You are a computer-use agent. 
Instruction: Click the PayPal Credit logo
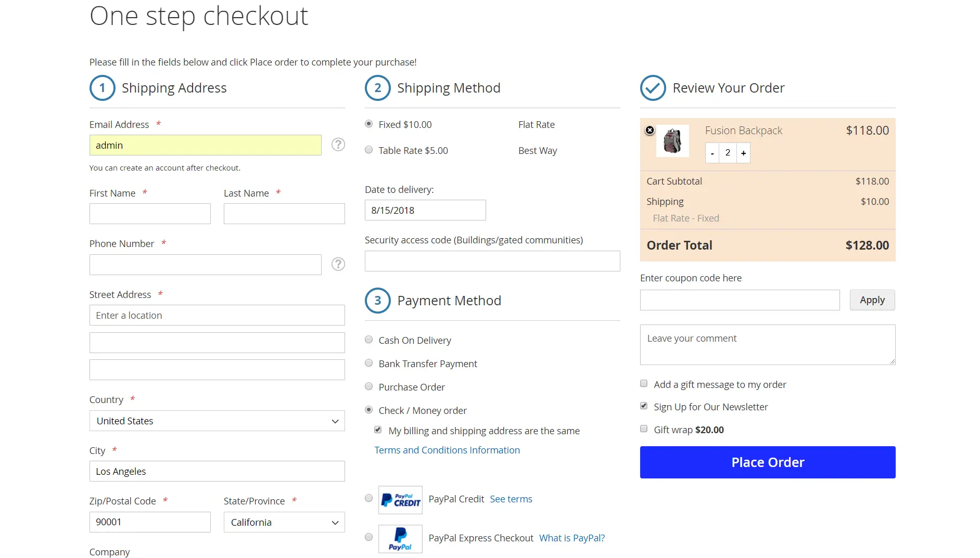click(x=400, y=500)
